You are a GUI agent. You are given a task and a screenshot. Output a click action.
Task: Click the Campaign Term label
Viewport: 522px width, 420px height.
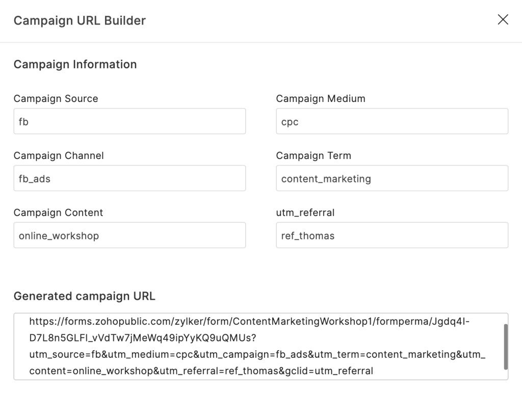point(314,155)
